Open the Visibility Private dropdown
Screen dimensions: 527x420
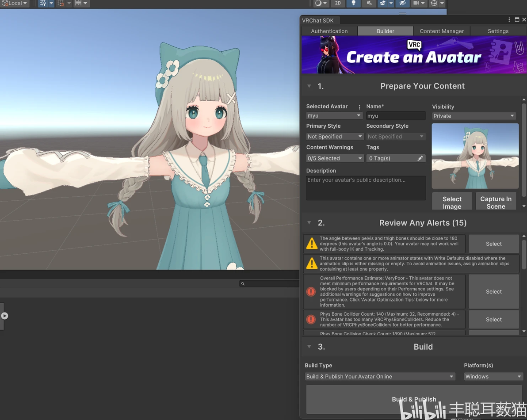tap(474, 116)
